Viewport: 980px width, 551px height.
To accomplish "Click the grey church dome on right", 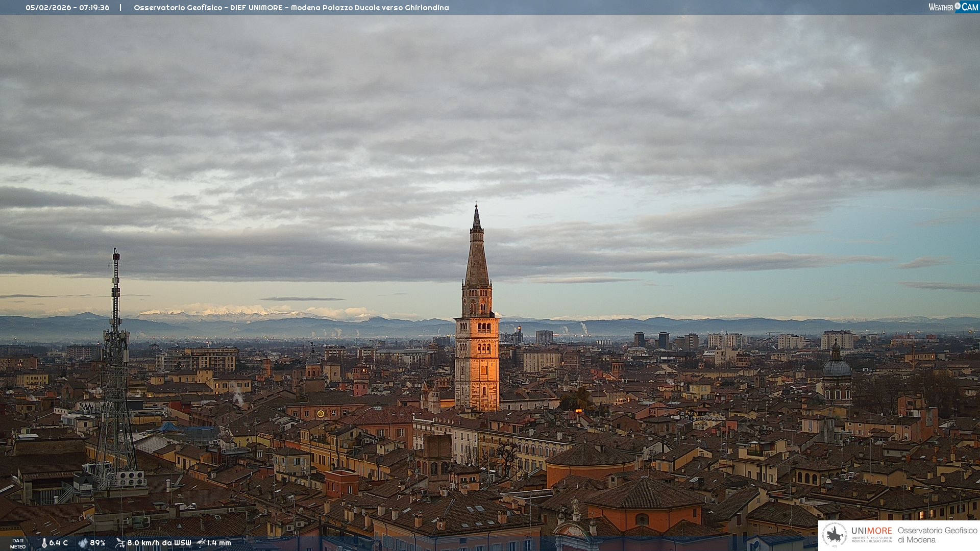I will click(837, 367).
